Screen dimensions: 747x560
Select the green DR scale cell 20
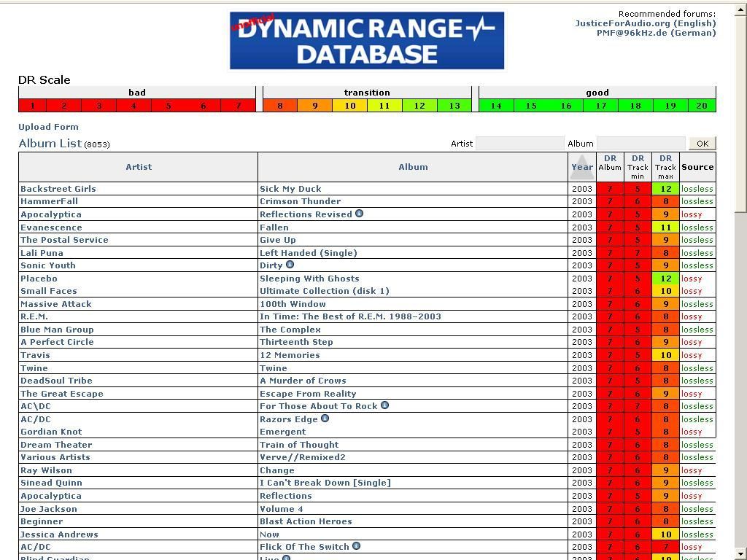pos(702,106)
